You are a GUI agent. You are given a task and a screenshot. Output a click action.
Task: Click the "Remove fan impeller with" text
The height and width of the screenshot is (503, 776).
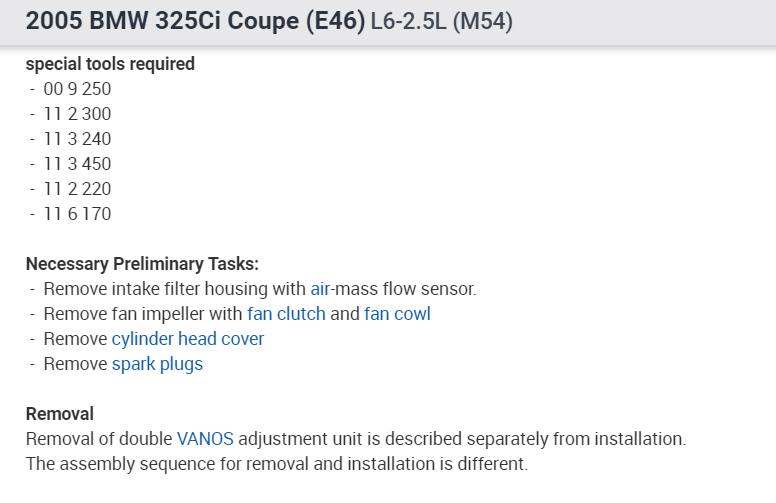pos(143,314)
